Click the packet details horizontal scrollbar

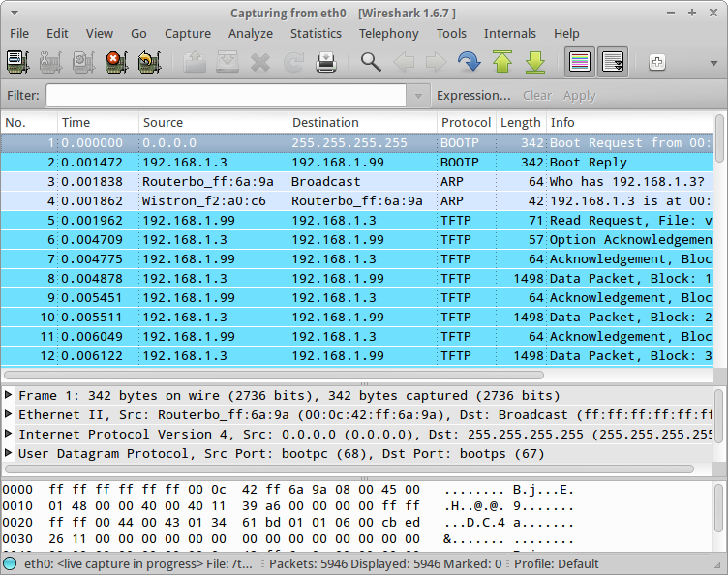349,469
